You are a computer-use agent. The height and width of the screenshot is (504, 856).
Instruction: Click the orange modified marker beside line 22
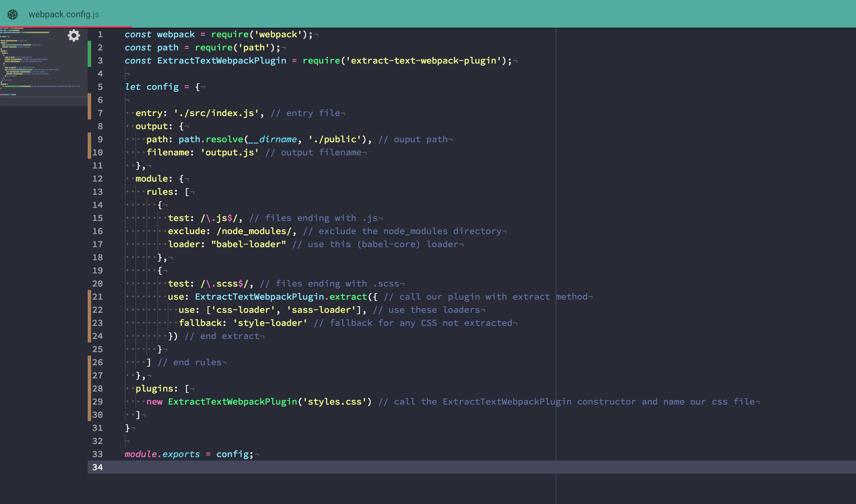89,310
